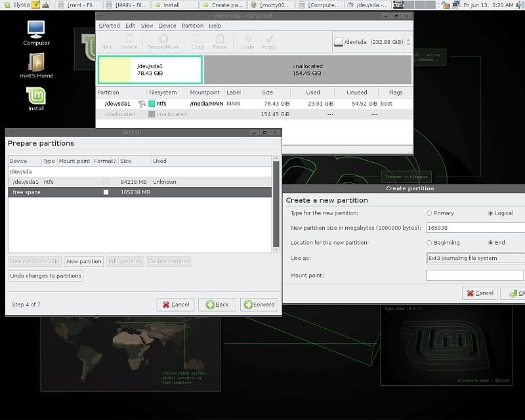Click the New partition button
525x420 pixels.
coord(84,262)
